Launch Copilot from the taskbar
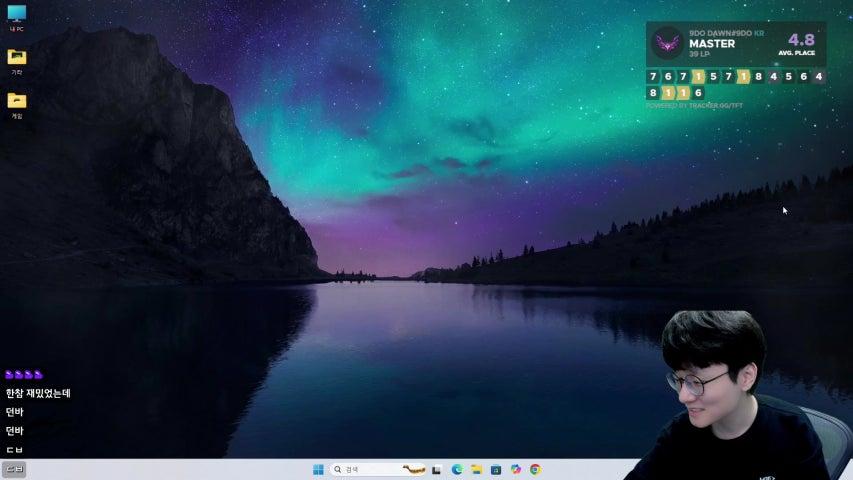This screenshot has height=480, width=853. 516,469
